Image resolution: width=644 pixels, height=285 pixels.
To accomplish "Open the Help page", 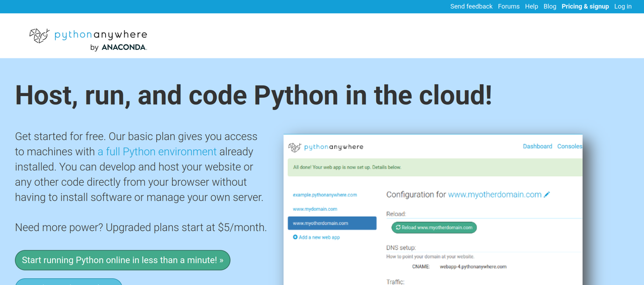I will (x=531, y=6).
